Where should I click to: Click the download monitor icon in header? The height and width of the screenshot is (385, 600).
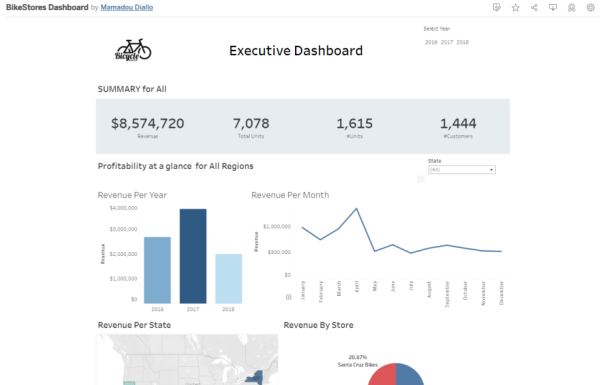pyautogui.click(x=553, y=7)
